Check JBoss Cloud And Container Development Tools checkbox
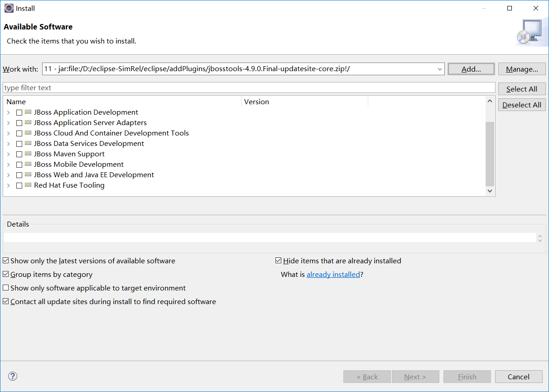The width and height of the screenshot is (549, 392). point(19,133)
